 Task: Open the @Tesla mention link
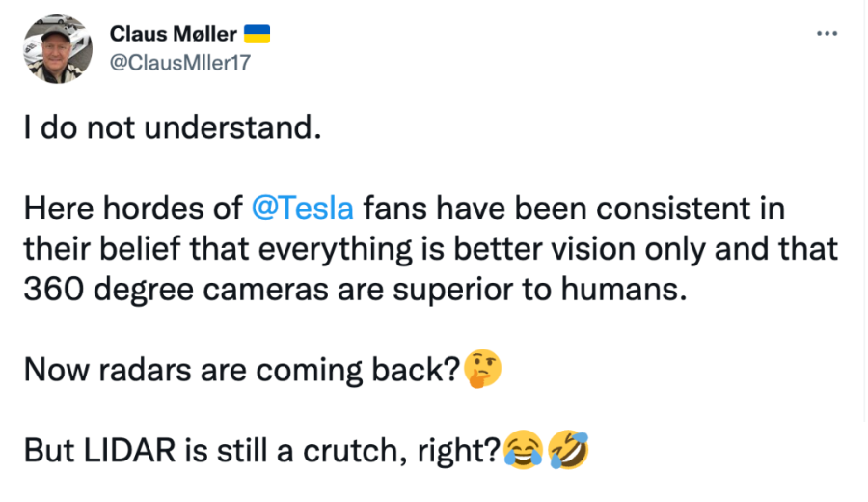click(x=302, y=209)
